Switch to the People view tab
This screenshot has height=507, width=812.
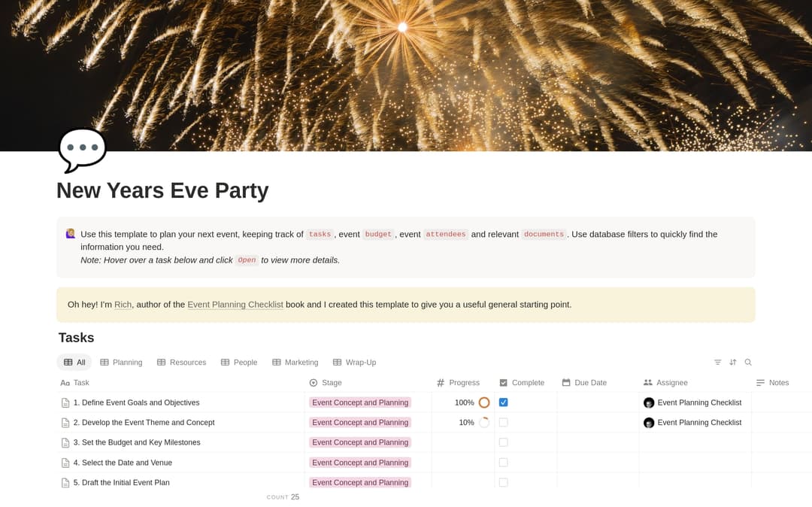click(x=239, y=363)
